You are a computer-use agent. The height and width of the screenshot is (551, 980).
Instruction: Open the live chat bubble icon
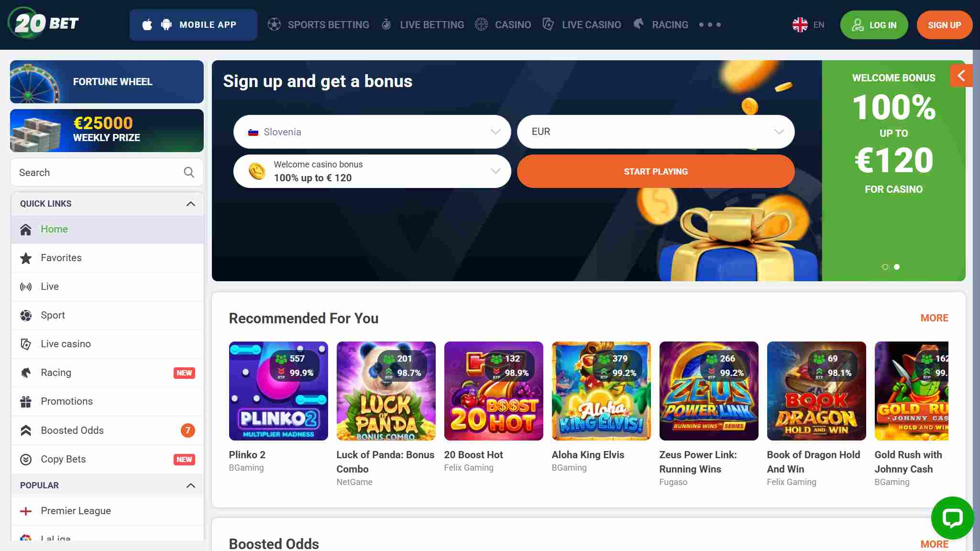952,518
